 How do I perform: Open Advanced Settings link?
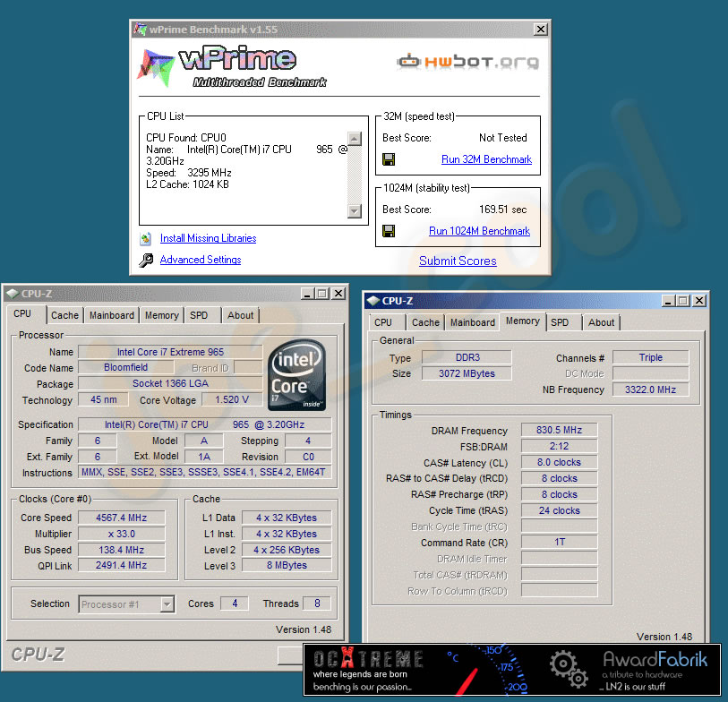[x=201, y=260]
